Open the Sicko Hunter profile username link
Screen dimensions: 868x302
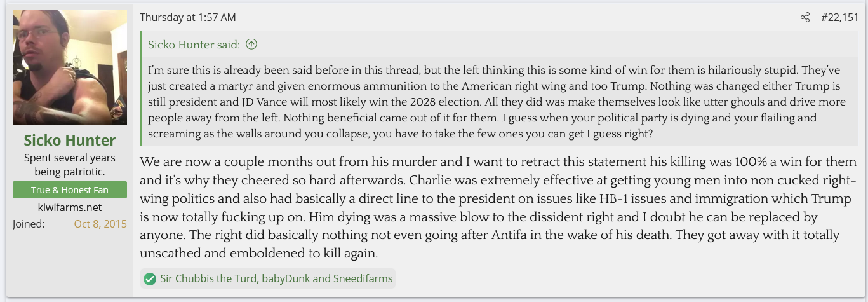point(70,140)
